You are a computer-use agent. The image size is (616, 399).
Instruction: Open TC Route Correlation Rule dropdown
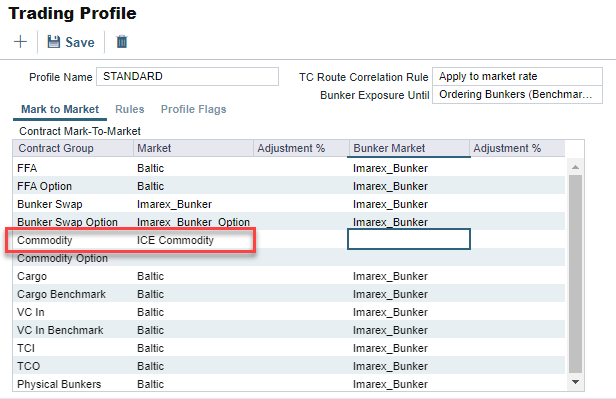[x=517, y=76]
